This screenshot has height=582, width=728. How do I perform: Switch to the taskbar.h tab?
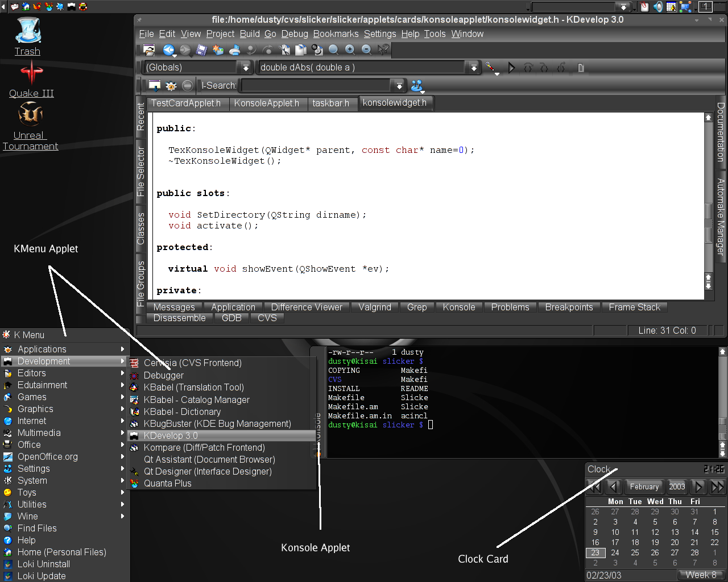pyautogui.click(x=331, y=103)
